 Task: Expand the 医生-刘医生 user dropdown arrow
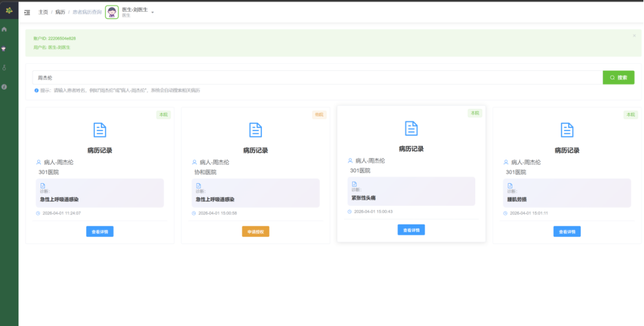pyautogui.click(x=152, y=13)
